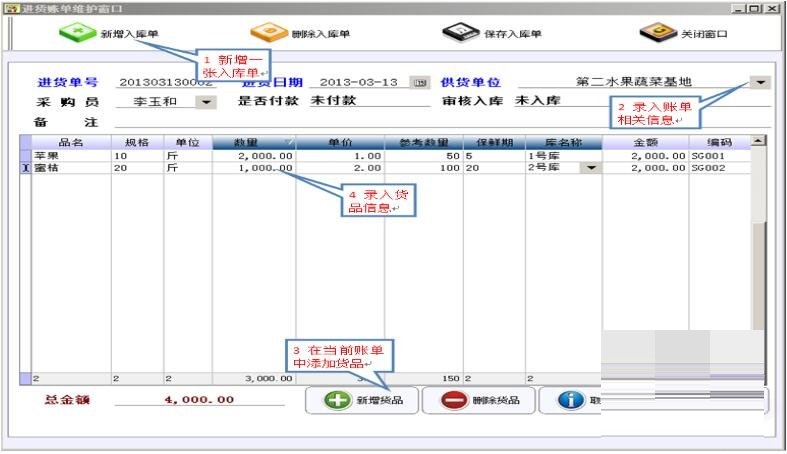Viewport: 787px width, 454px height.
Task: Click the 是否付款 value 未付款
Action: (x=370, y=100)
